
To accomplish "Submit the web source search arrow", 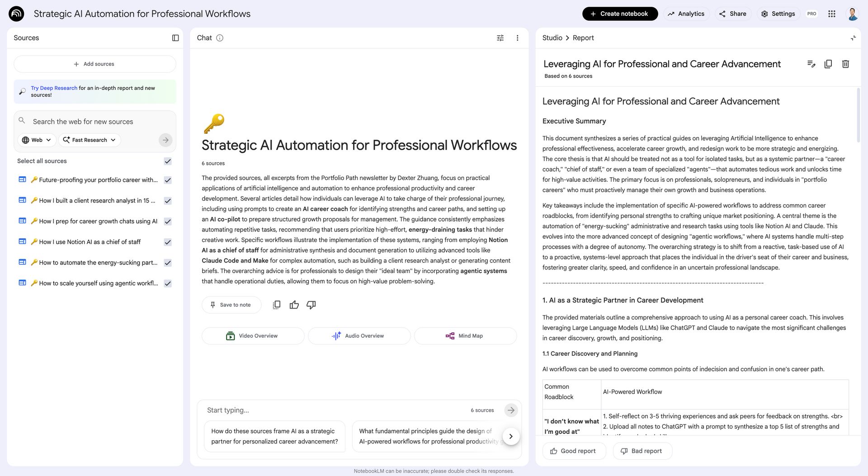I will point(165,140).
